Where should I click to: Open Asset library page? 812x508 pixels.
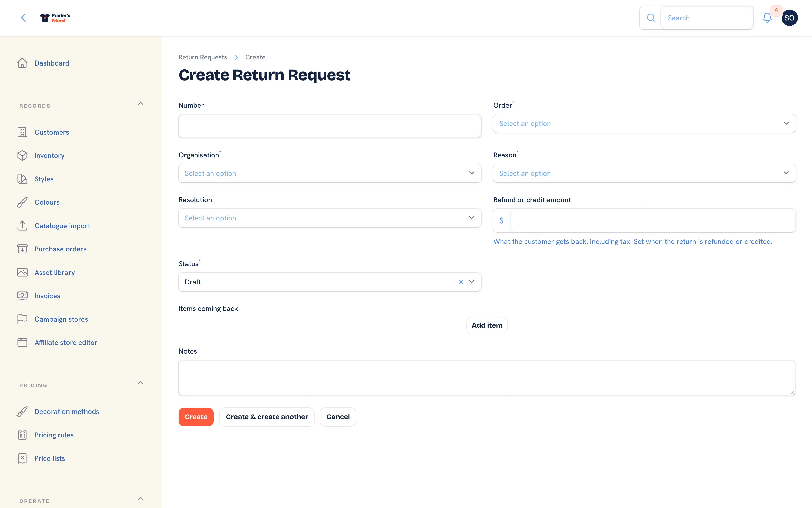coord(55,272)
